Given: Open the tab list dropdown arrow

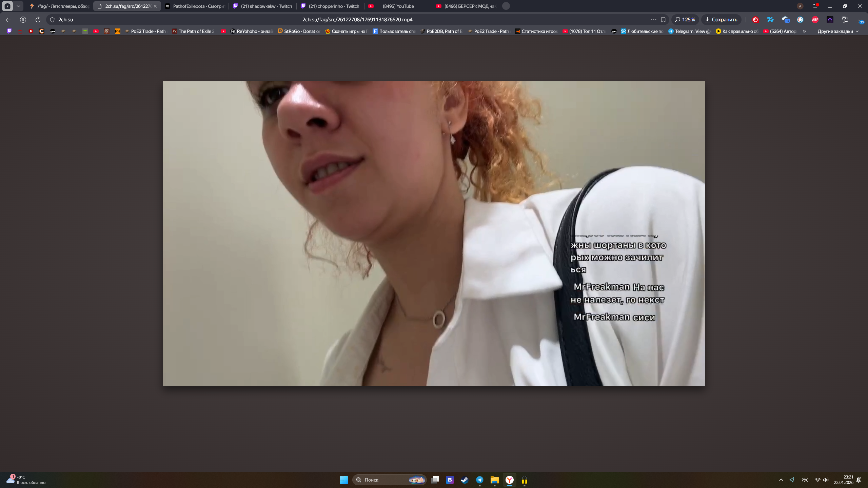Looking at the screenshot, I should tap(18, 6).
